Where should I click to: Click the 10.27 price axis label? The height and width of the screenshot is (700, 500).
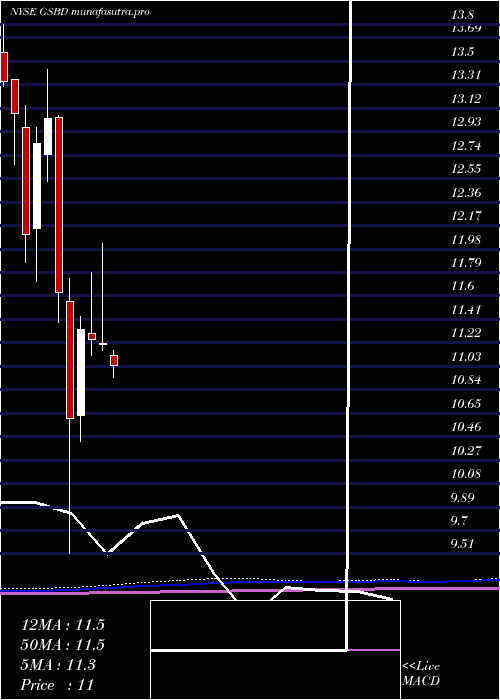[x=466, y=450]
